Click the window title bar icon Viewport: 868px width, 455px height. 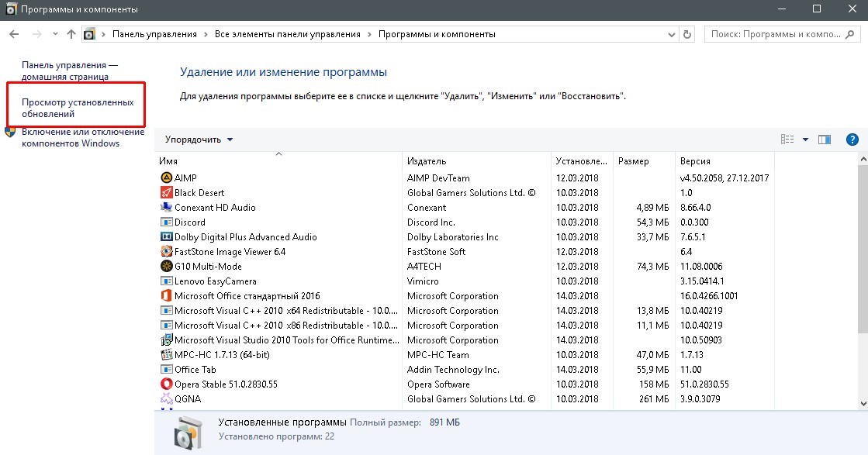click(x=11, y=9)
